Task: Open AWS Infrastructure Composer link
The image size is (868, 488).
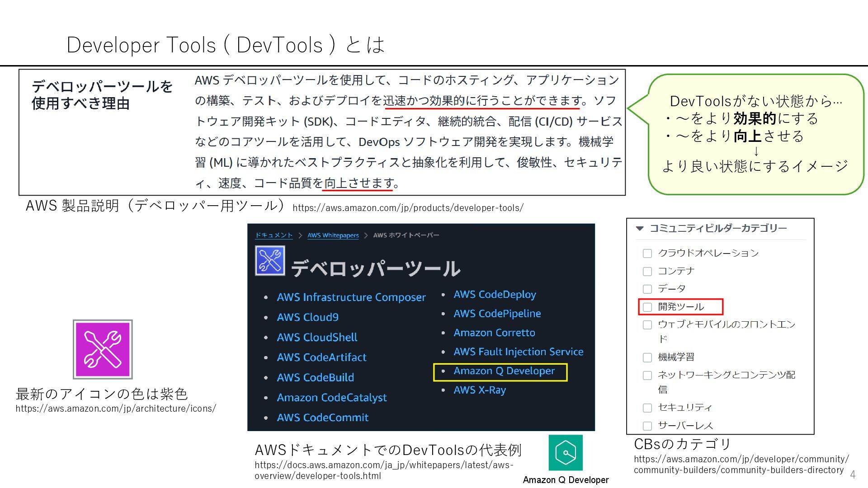Action: (351, 297)
